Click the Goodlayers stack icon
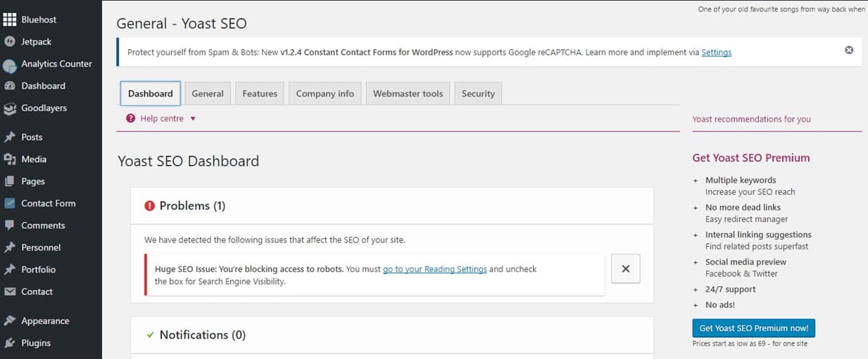The height and width of the screenshot is (359, 868). (10, 108)
